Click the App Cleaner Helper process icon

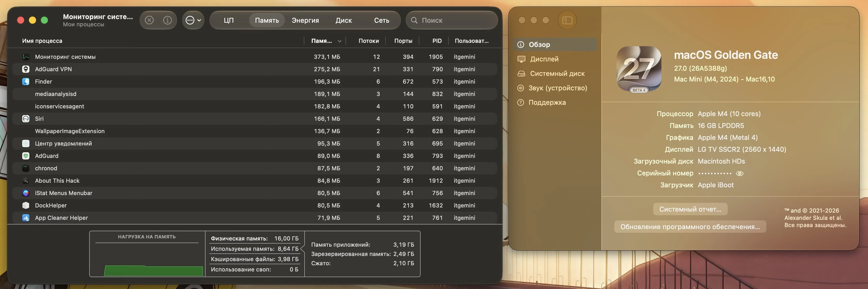pos(26,218)
